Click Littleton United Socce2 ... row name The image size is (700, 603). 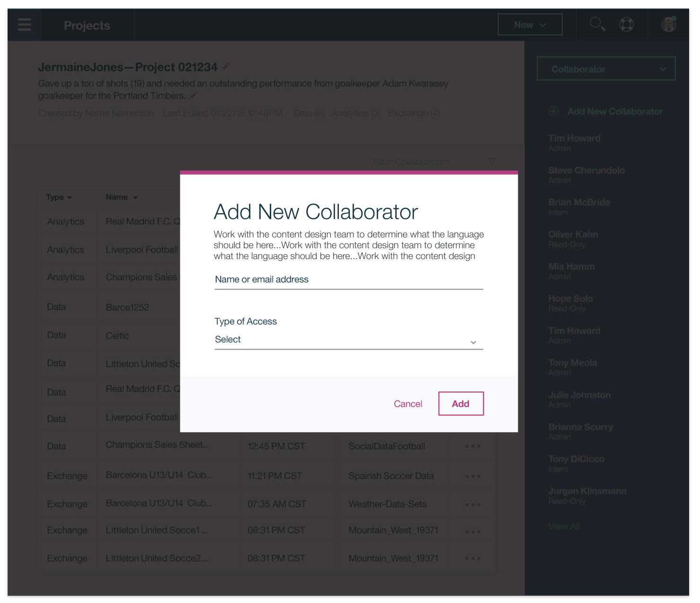(157, 558)
